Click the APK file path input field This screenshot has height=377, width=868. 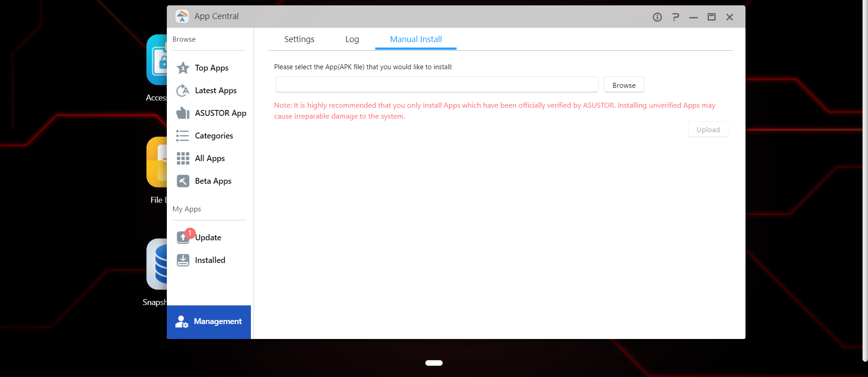437,85
